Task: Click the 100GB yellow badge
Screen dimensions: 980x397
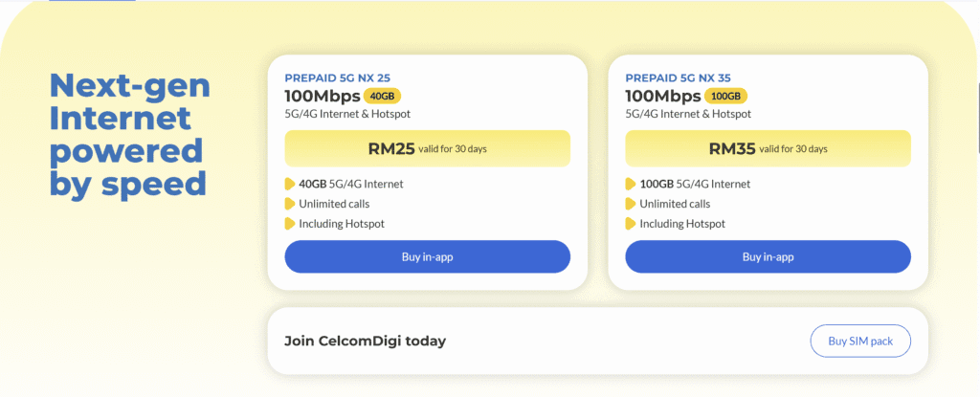Action: click(x=725, y=96)
